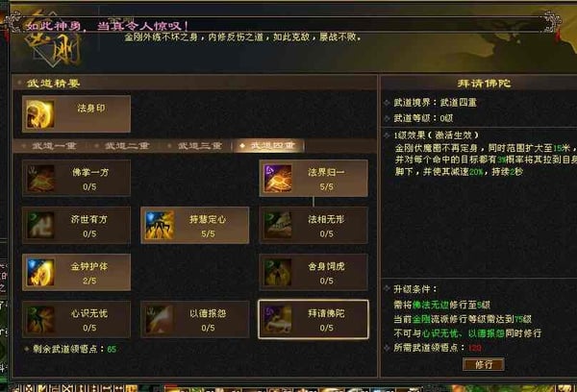
Task: Select the 以德报怨 skill icon
Action: 159,319
